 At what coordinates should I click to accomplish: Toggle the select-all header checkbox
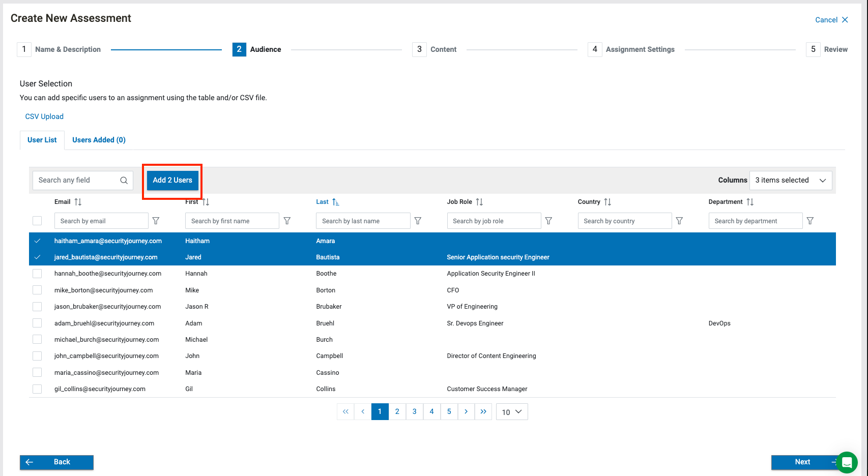[37, 221]
